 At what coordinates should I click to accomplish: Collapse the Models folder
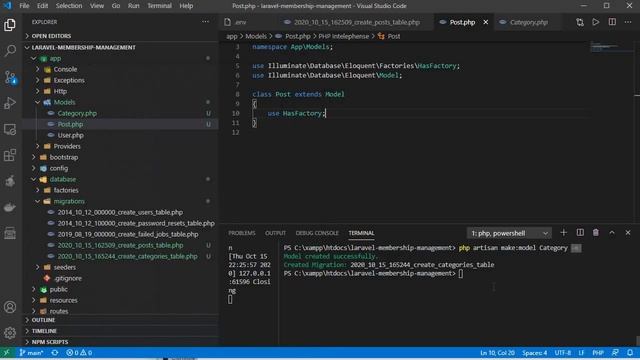click(64, 102)
